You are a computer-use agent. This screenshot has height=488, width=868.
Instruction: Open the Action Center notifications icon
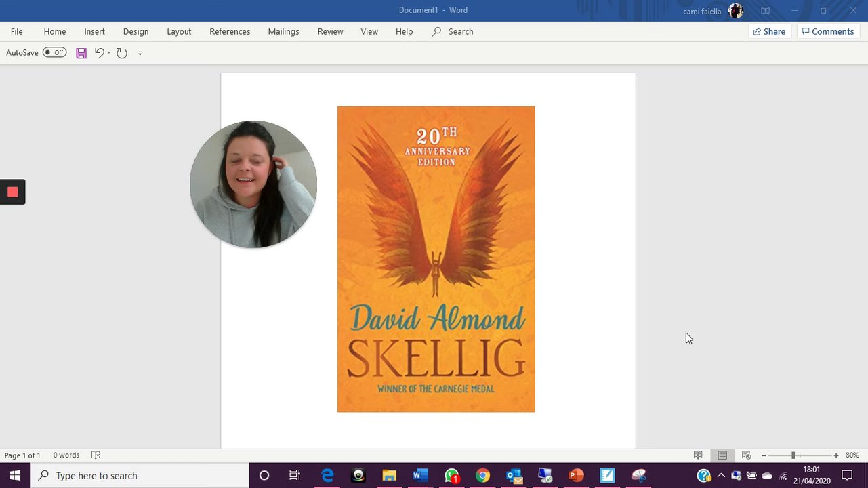847,476
